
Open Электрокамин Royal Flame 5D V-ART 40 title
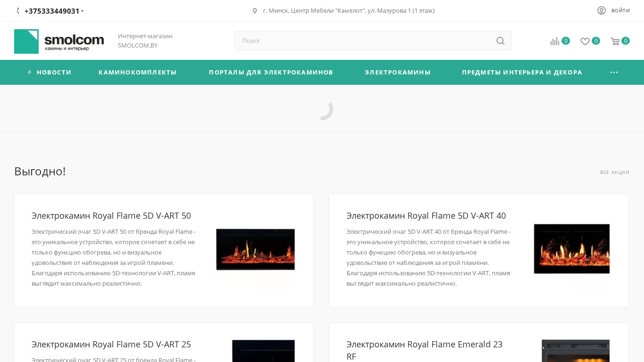pyautogui.click(x=426, y=215)
